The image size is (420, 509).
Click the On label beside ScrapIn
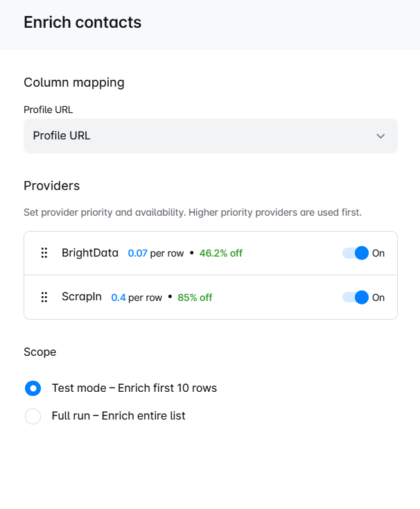[x=378, y=297]
